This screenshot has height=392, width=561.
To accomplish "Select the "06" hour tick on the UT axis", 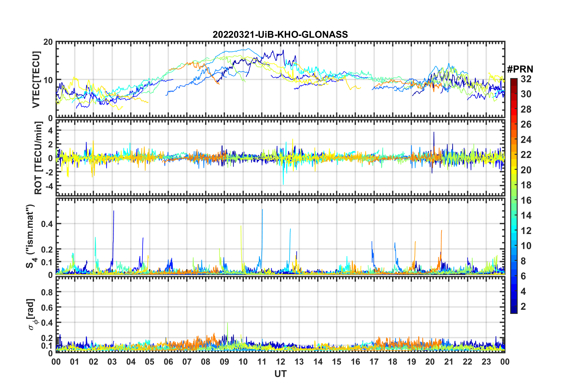I will (x=168, y=362).
